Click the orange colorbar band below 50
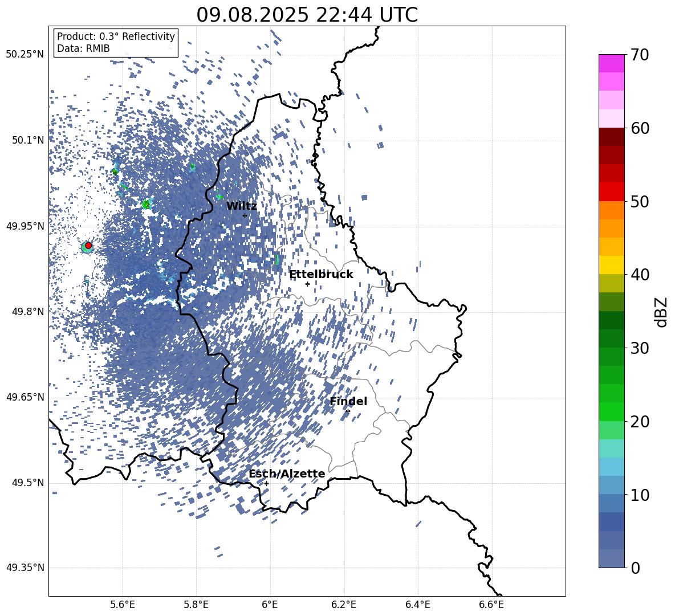Screen dimensions: 675x616 [x=611, y=210]
